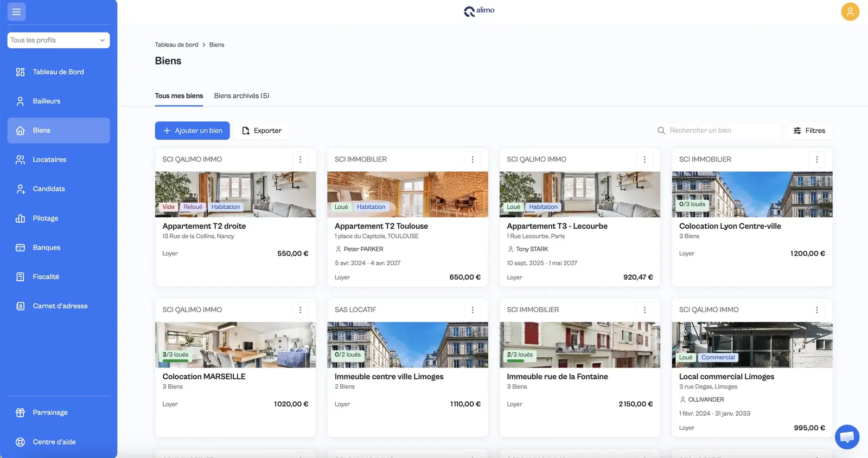Viewport: 868px width, 458px height.
Task: Navigate to Fiscalité
Action: pyautogui.click(x=59, y=277)
